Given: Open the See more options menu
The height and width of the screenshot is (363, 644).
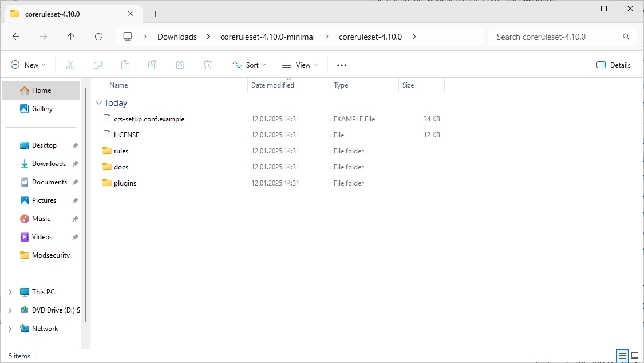Looking at the screenshot, I should coord(342,65).
